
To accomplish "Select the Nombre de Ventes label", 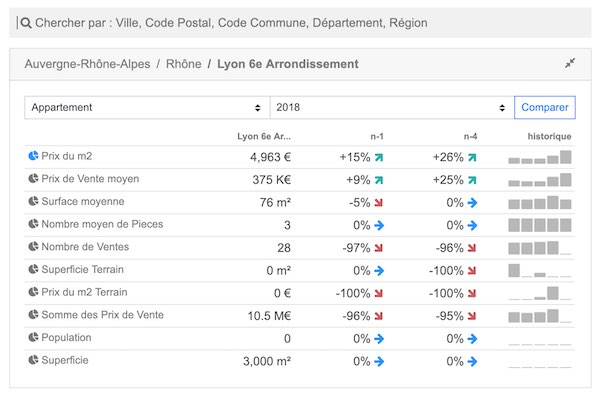I will (85, 247).
